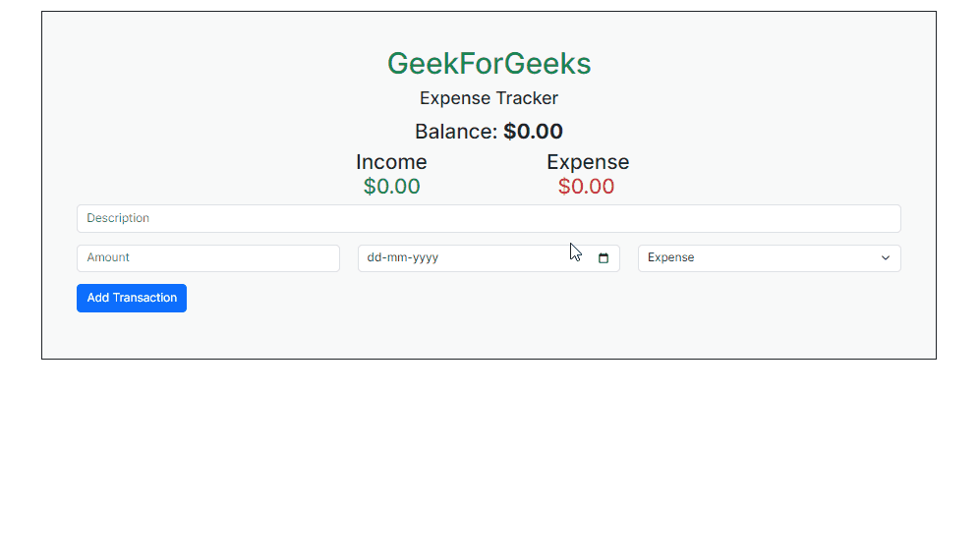Select the day (dd) date segment
This screenshot has height=560, width=979.
[374, 257]
